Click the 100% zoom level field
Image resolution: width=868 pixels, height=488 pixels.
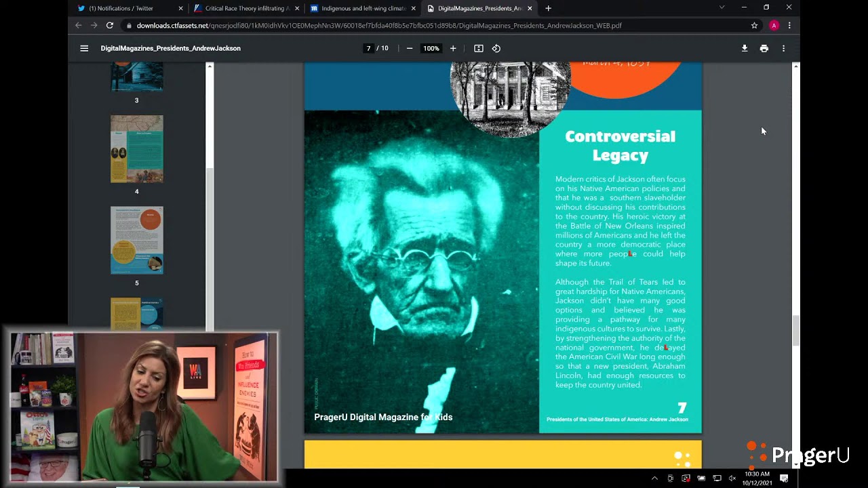point(431,48)
